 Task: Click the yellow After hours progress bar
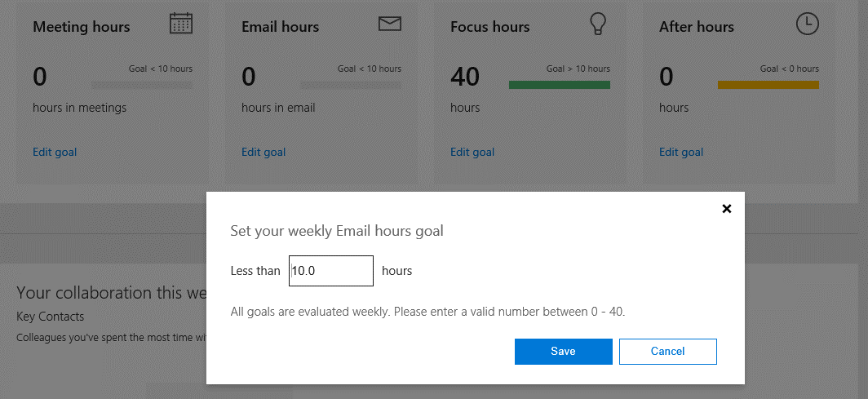click(768, 85)
